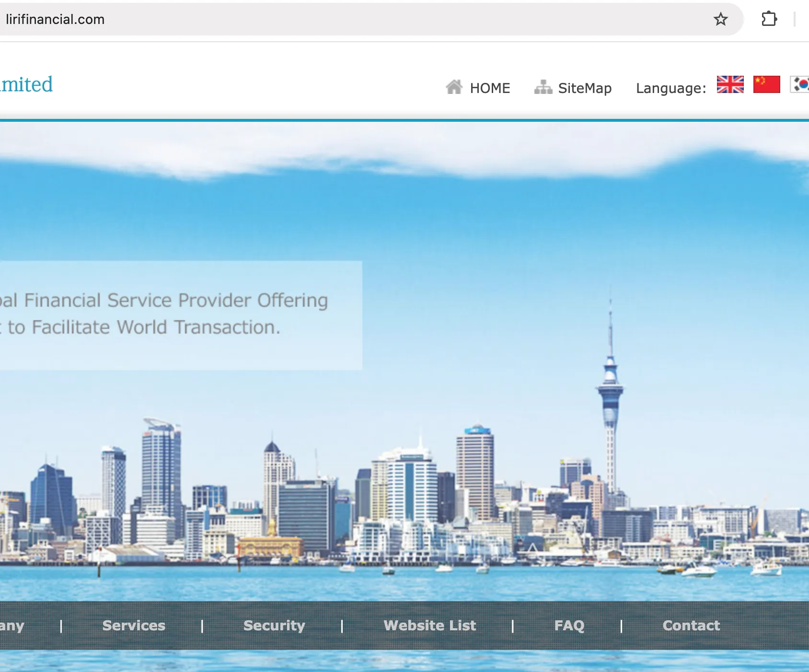Switch language to Chinese via China flag
Viewport: 809px width, 672px height.
point(766,84)
